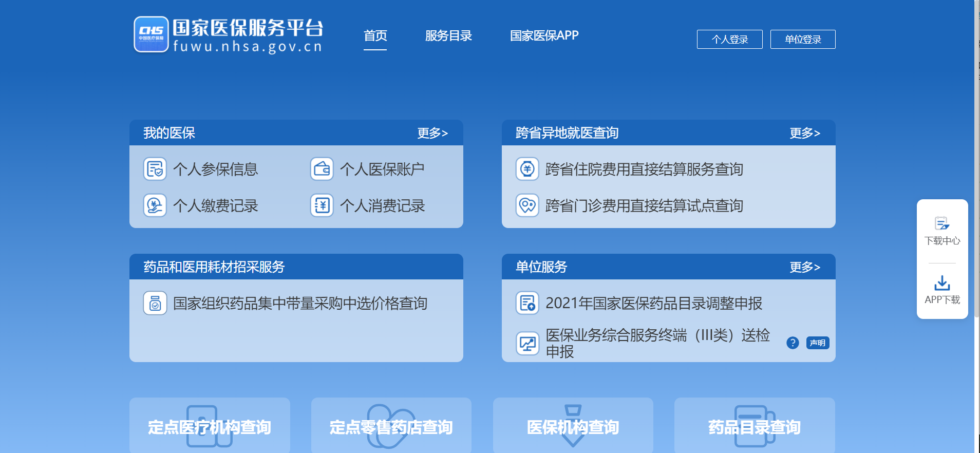Image resolution: width=980 pixels, height=453 pixels.
Task: Click the 药品和医用耗材招采服务 panel header
Action: pyautogui.click(x=296, y=267)
